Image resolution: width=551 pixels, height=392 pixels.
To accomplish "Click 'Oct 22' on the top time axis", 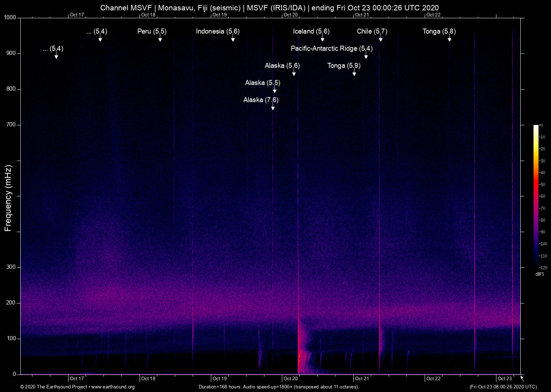I will click(434, 15).
